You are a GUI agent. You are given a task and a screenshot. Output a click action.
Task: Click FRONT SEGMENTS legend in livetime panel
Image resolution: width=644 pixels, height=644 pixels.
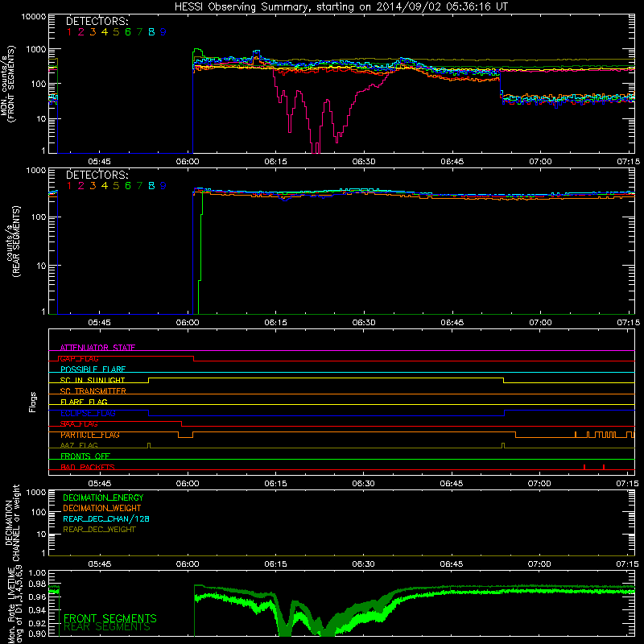point(110,618)
